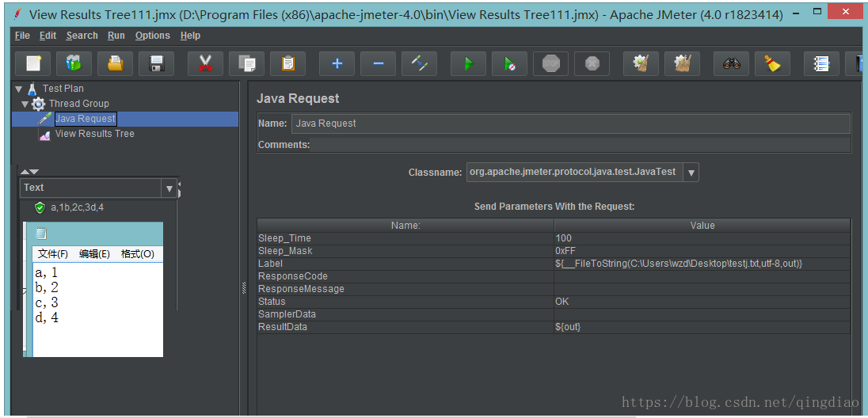Clear all results with double broom icon
The height and width of the screenshot is (418, 868).
tap(682, 63)
